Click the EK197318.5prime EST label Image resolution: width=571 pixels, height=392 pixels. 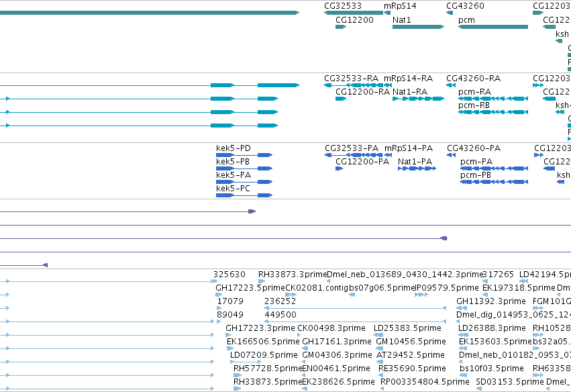point(519,288)
